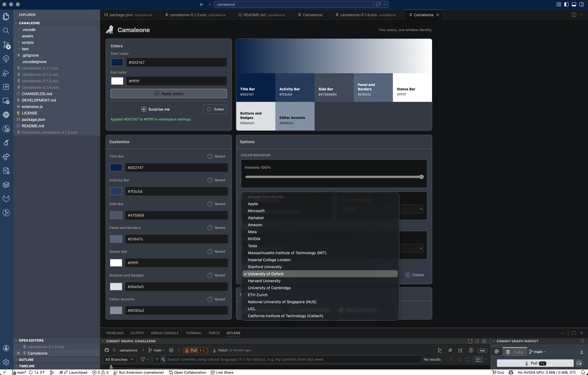Expand the scripts folder
Viewport: 588px width, 375px height.
click(x=18, y=42)
